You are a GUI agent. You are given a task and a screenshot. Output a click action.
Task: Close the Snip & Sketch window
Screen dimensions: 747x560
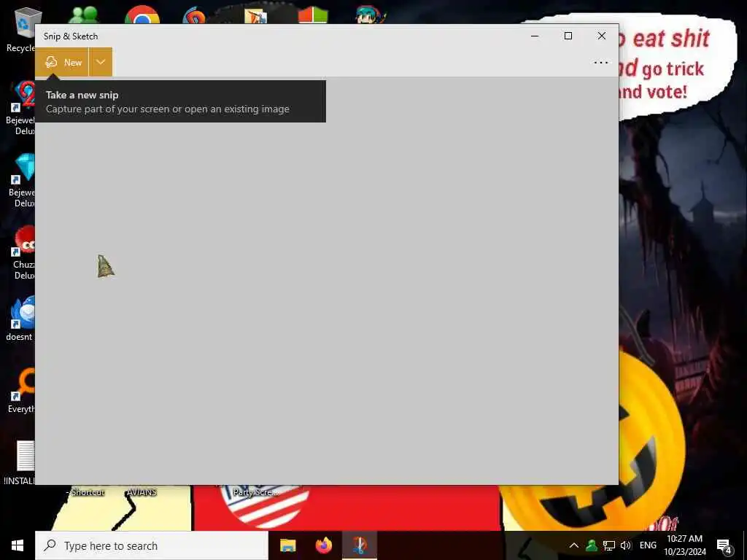(602, 36)
